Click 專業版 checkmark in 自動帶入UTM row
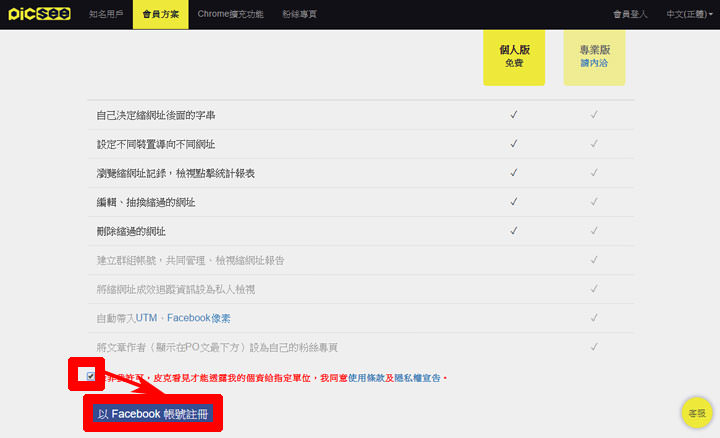Viewport: 720px width, 438px height. point(594,318)
